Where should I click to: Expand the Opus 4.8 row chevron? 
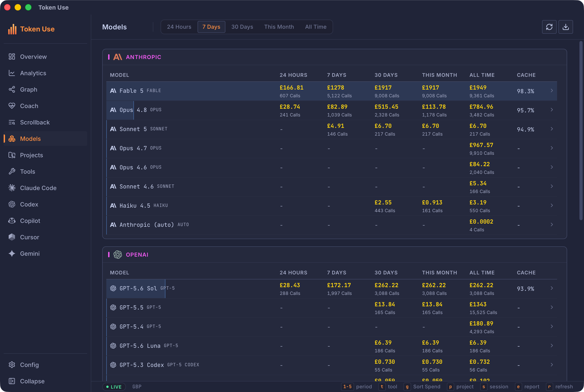[552, 110]
